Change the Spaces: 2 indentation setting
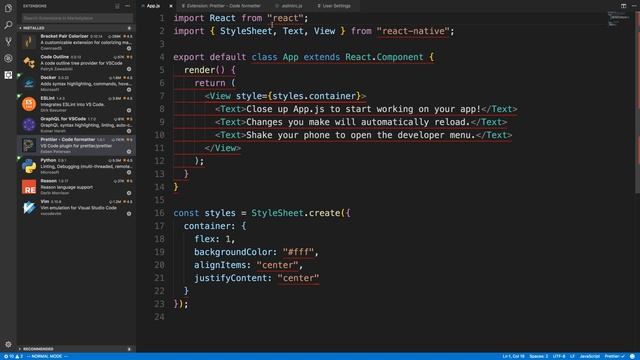The width and height of the screenshot is (640, 360). [x=539, y=356]
